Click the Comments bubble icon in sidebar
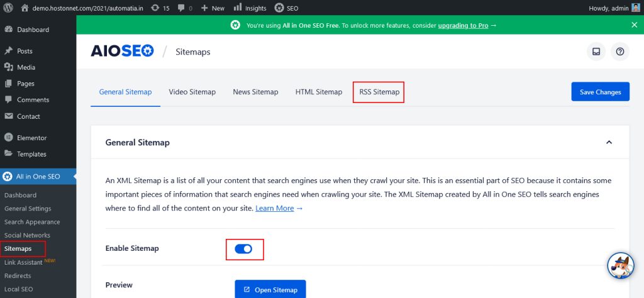Viewport: 644px width, 298px height. tap(8, 100)
